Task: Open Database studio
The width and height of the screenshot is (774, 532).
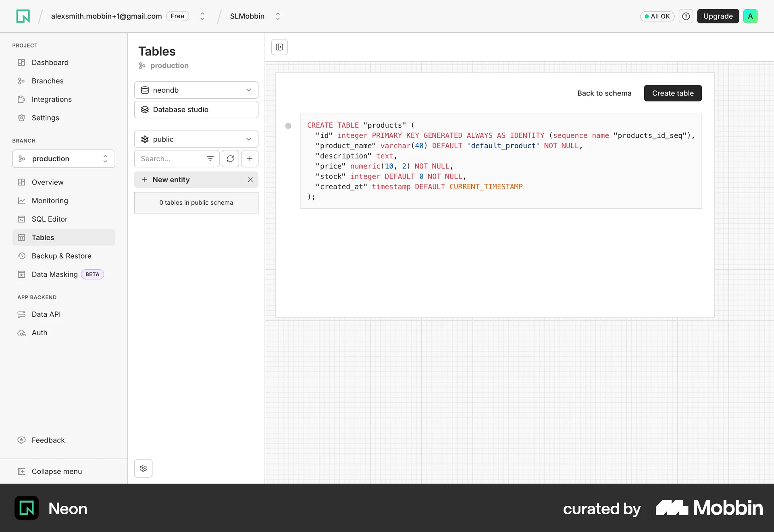Action: pyautogui.click(x=196, y=110)
